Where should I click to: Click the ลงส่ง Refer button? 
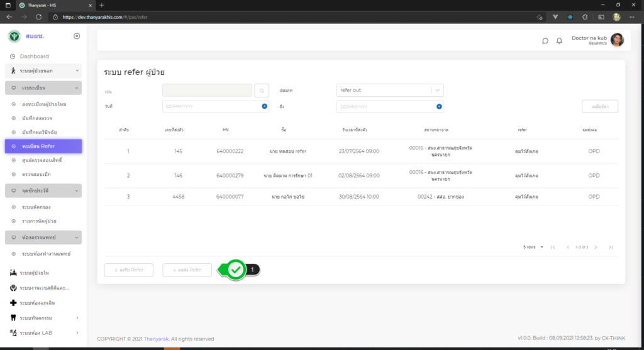tap(187, 270)
